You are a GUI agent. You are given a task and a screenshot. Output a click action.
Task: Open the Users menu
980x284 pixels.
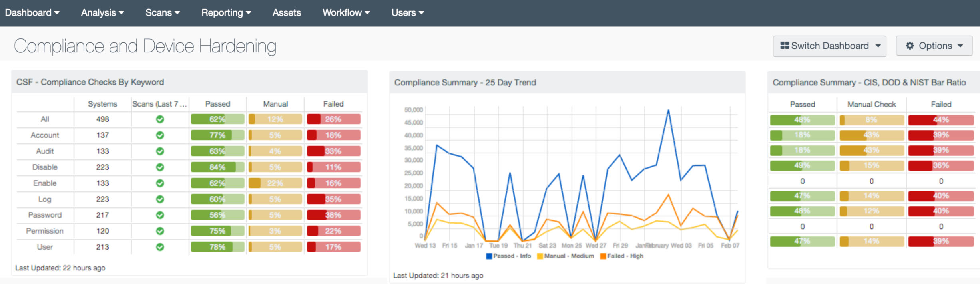tap(408, 13)
